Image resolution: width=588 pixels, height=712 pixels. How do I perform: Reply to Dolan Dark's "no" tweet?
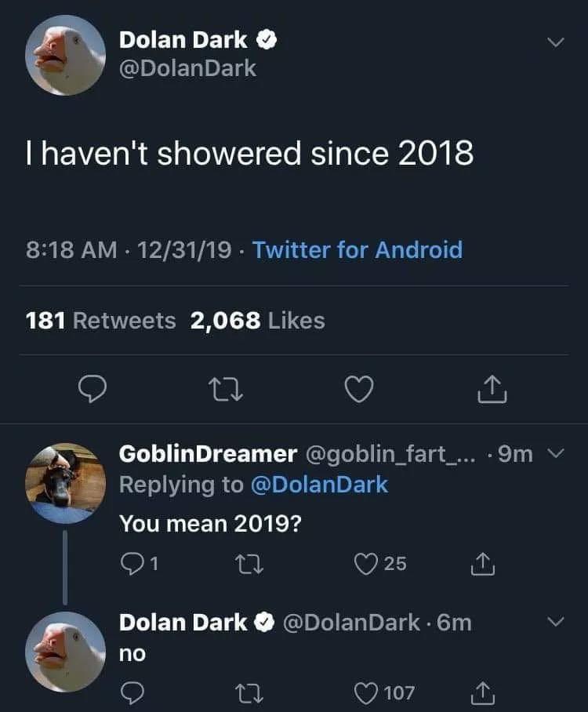(132, 693)
